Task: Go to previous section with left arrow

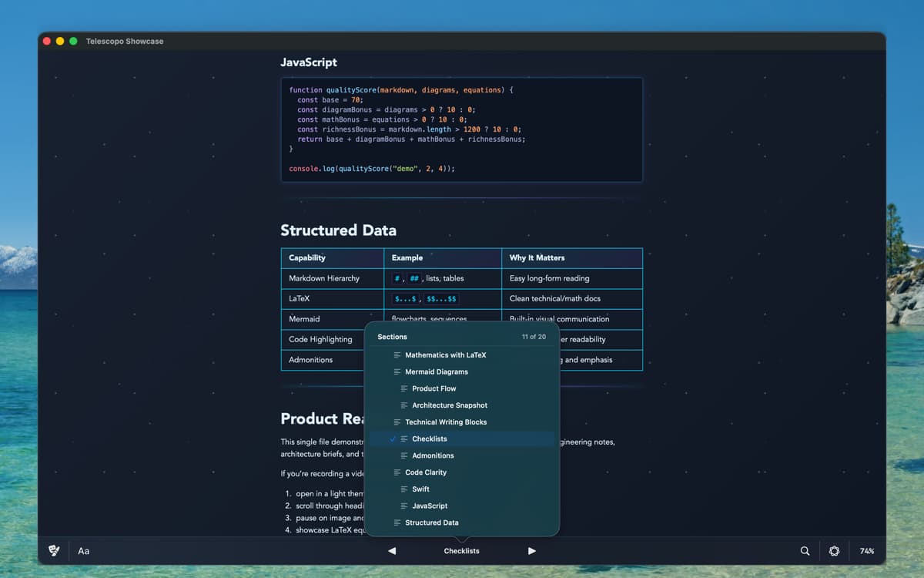Action: (392, 551)
